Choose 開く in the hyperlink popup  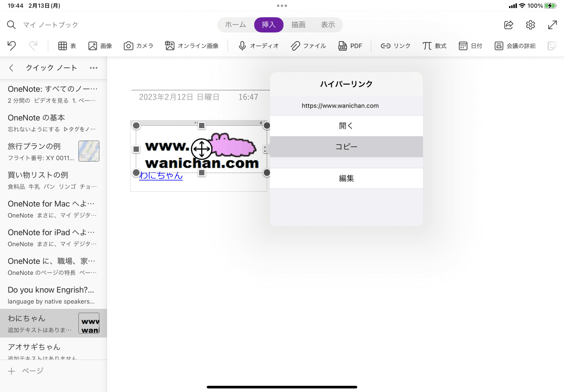pos(347,126)
